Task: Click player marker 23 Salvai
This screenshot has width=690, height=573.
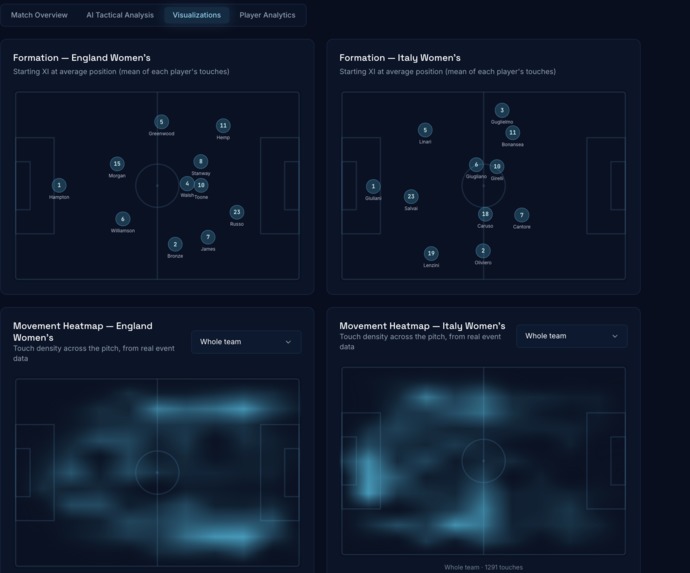Action: pos(411,197)
